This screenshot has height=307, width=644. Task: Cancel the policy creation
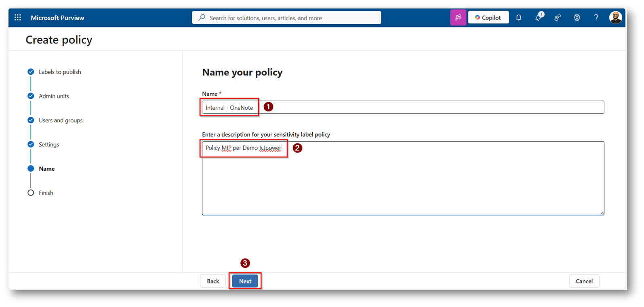pos(584,281)
